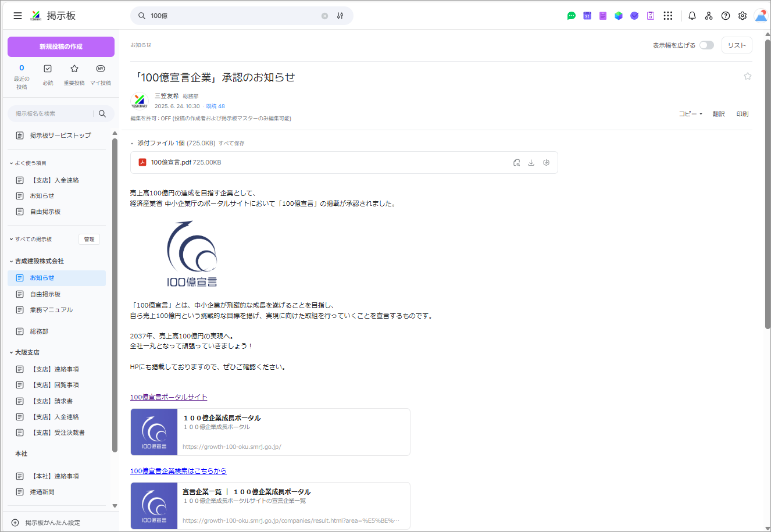Open the コピー dropdown
Viewport: 771px width, 532px height.
(690, 114)
